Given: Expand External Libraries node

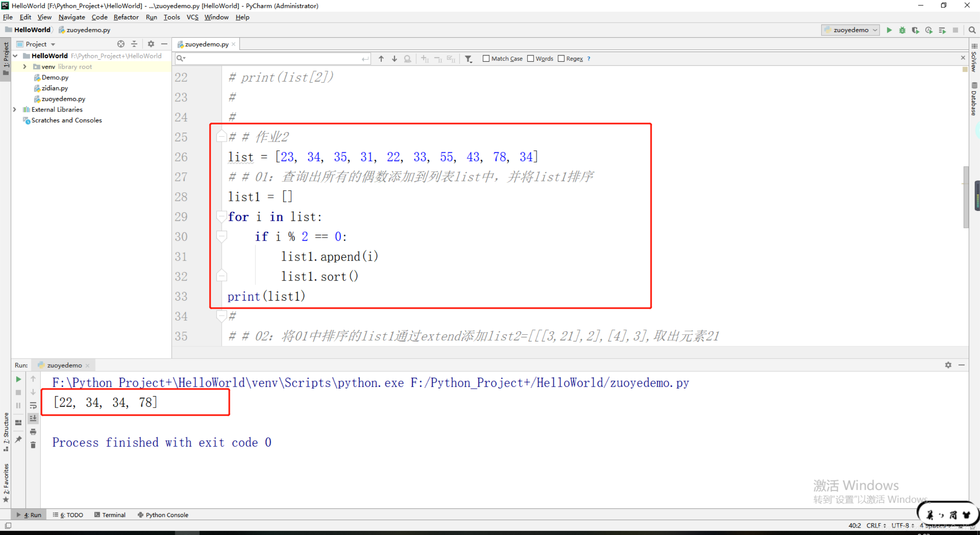Looking at the screenshot, I should (x=15, y=109).
